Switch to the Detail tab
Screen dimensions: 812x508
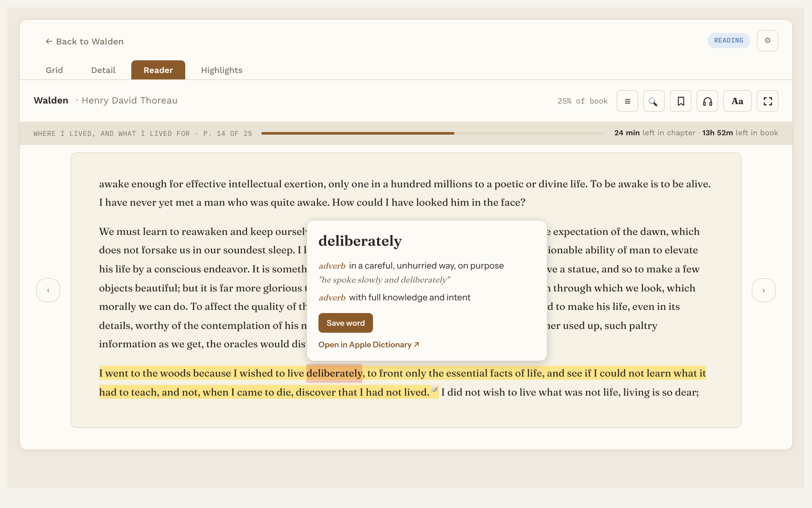tap(103, 70)
